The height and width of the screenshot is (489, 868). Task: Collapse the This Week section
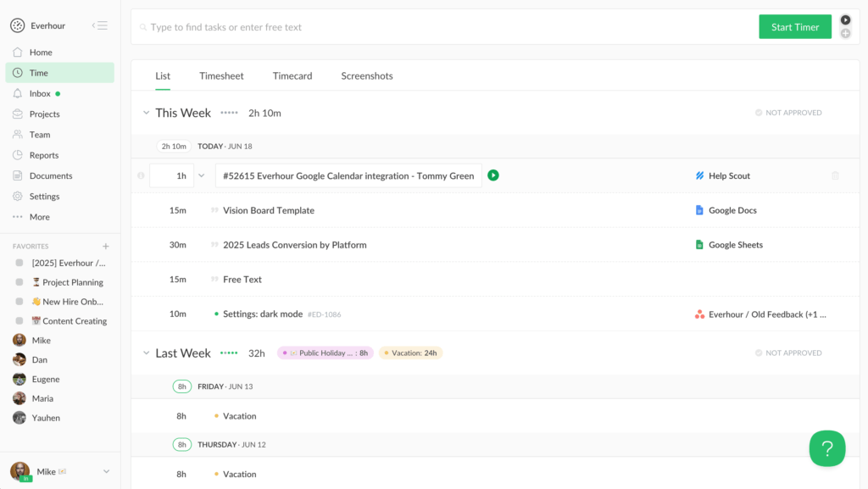coord(147,113)
